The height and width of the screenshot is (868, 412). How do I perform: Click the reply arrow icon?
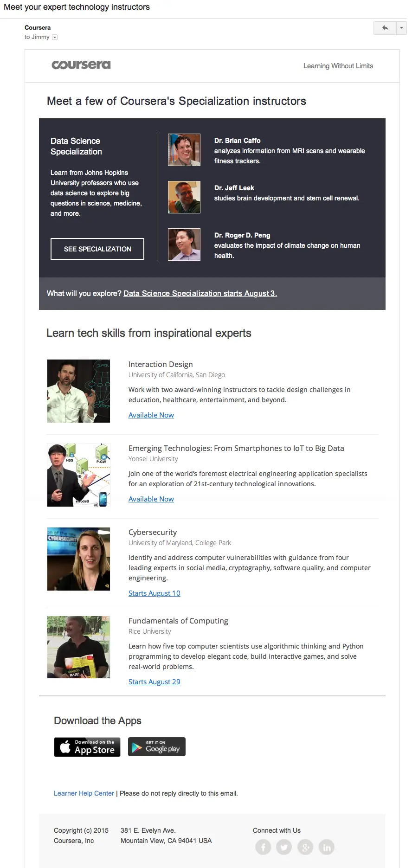point(384,28)
